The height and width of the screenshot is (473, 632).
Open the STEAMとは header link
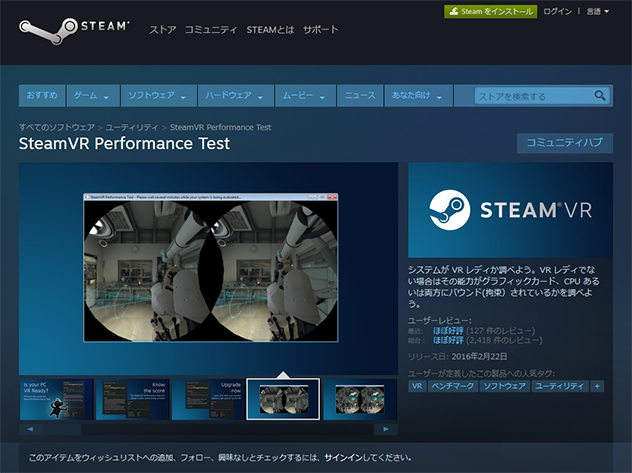[x=270, y=30]
